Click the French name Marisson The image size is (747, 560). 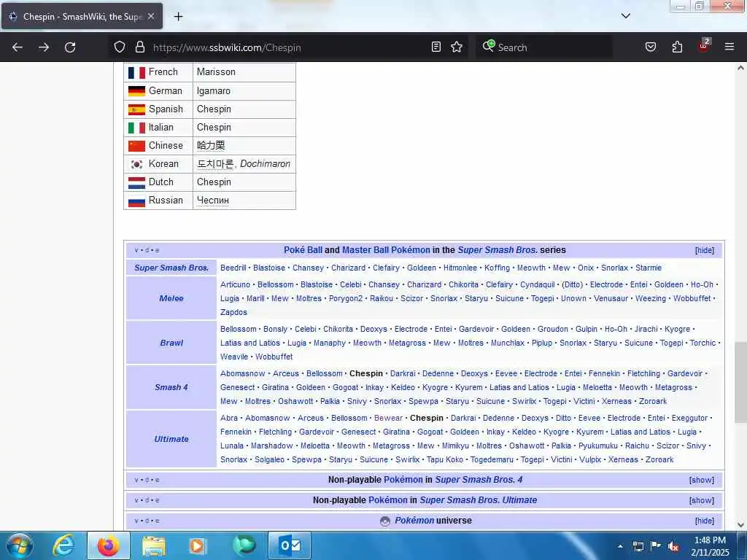click(216, 72)
